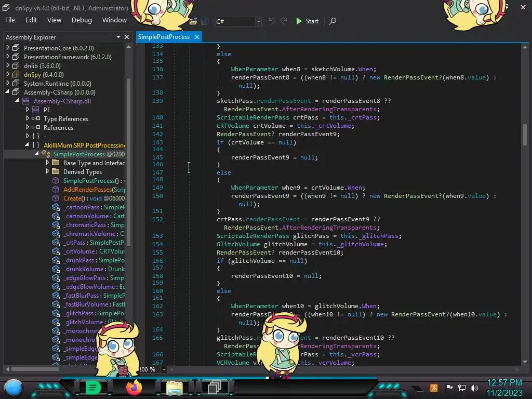The image size is (532, 399).
Task: Expand Base Type and Interfaces folder
Action: [47, 163]
